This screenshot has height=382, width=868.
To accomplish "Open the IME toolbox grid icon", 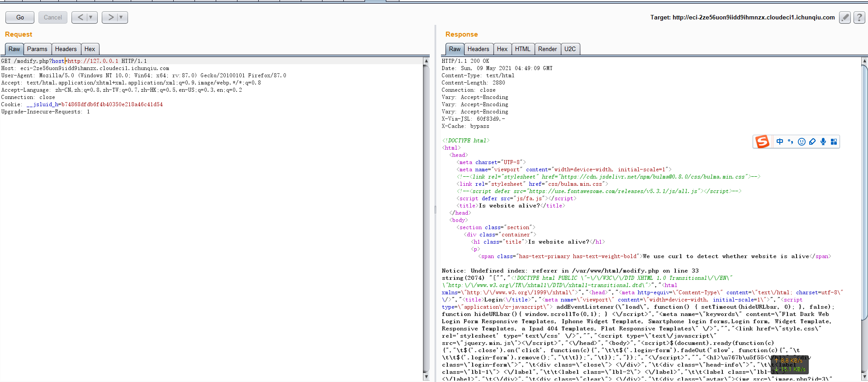I will [x=834, y=141].
